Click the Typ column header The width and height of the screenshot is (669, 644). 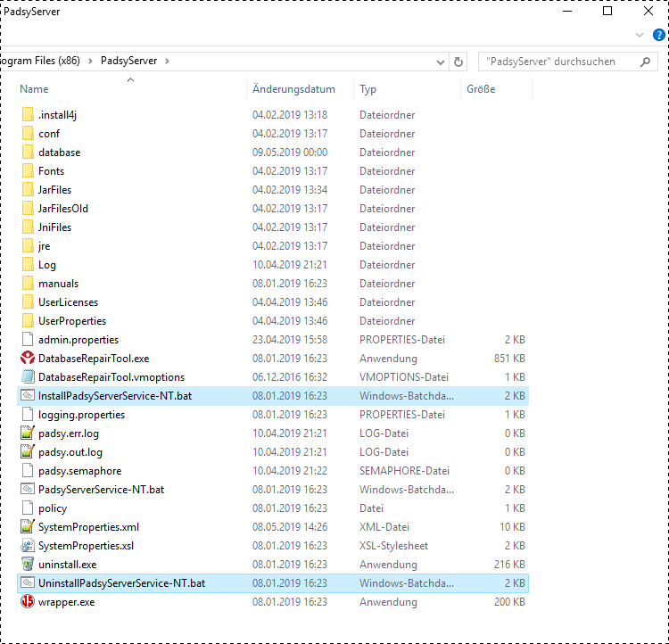click(x=368, y=89)
